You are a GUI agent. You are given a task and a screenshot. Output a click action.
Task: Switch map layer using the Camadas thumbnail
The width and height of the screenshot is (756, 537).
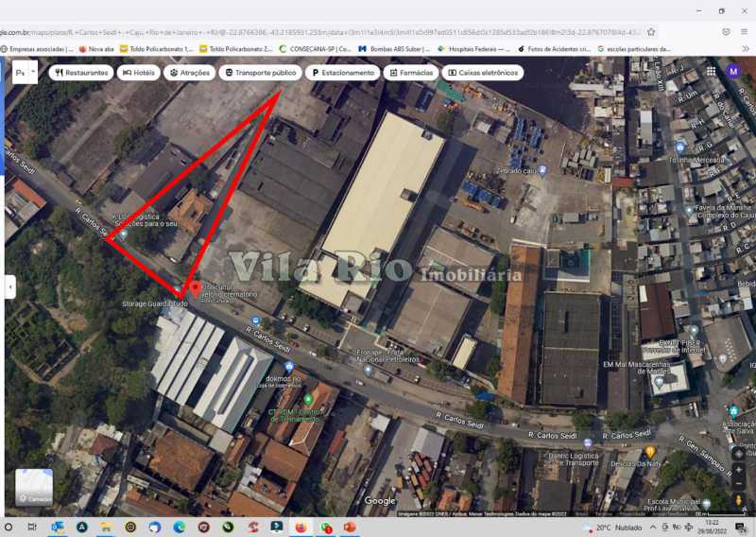[x=34, y=487]
